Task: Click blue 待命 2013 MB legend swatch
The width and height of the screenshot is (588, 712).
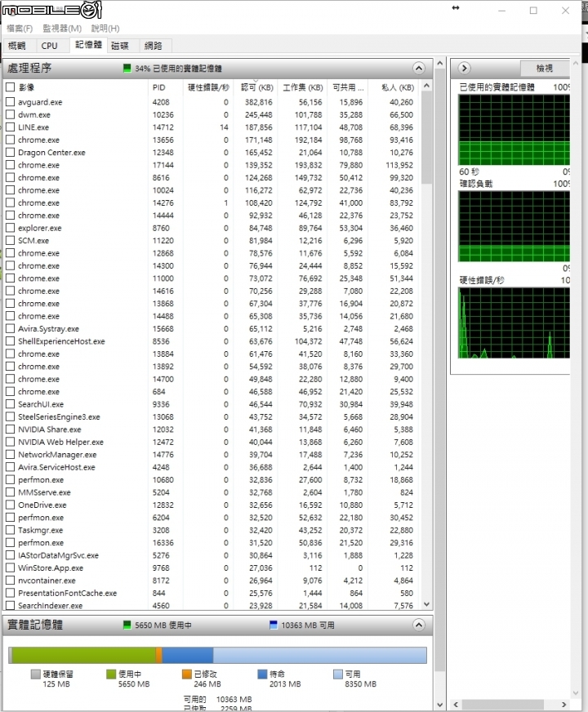Action: [262, 674]
